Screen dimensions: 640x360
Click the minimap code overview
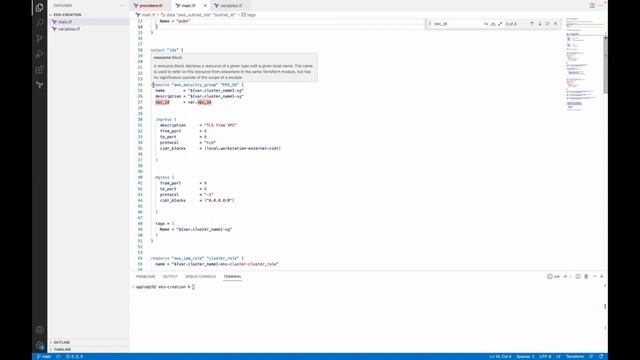(584, 65)
